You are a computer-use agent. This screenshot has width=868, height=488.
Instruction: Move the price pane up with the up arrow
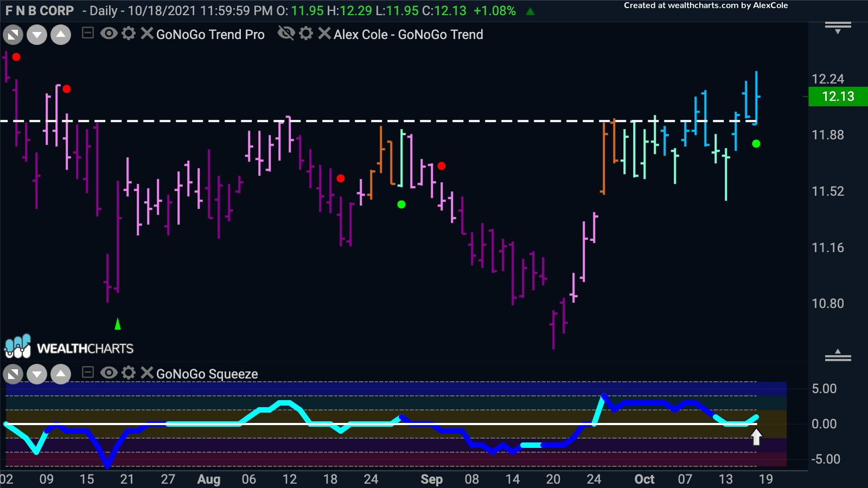pyautogui.click(x=61, y=35)
